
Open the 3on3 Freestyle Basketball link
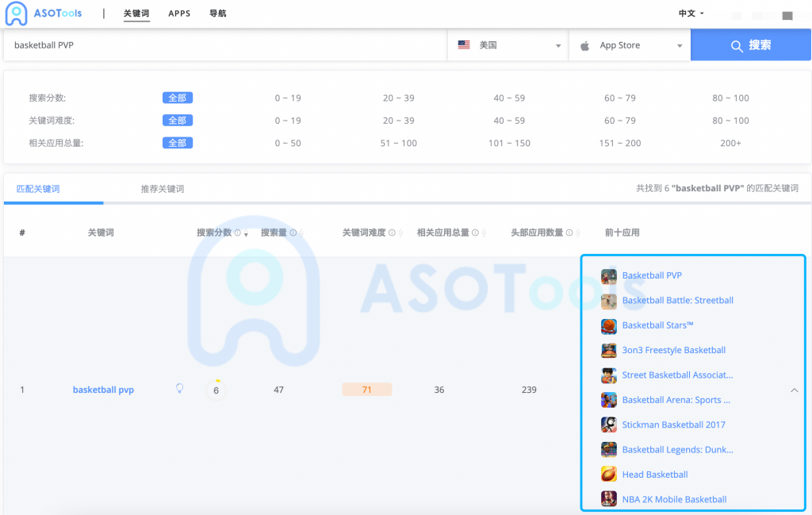point(674,350)
